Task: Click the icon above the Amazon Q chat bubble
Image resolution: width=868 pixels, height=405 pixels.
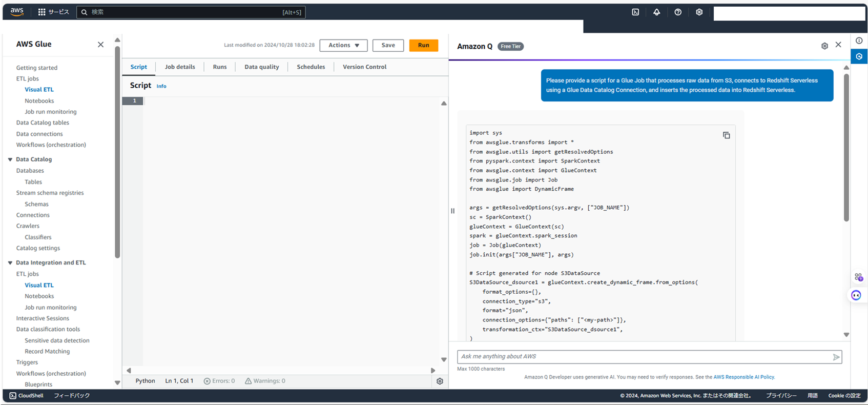Action: pyautogui.click(x=859, y=277)
